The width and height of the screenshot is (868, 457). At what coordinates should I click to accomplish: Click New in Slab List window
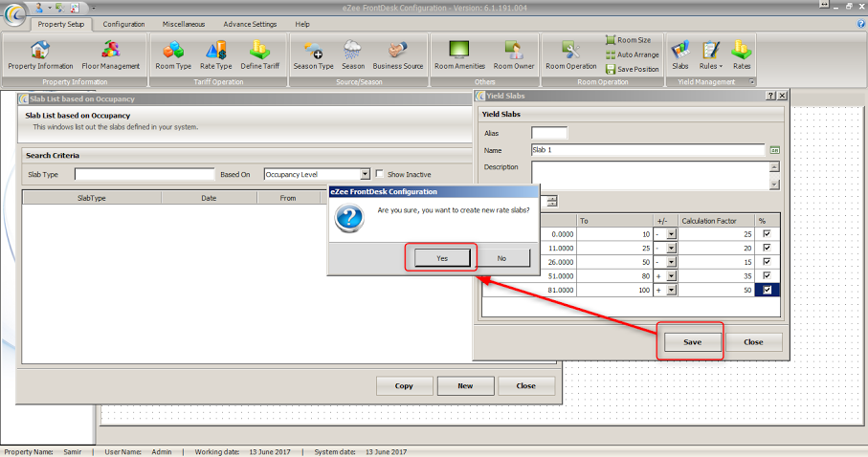pyautogui.click(x=465, y=385)
